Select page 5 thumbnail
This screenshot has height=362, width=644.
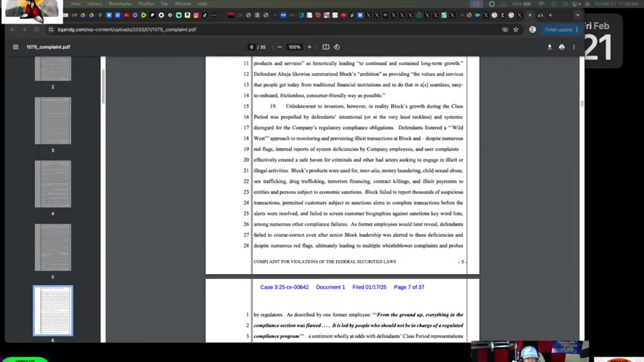click(x=53, y=247)
